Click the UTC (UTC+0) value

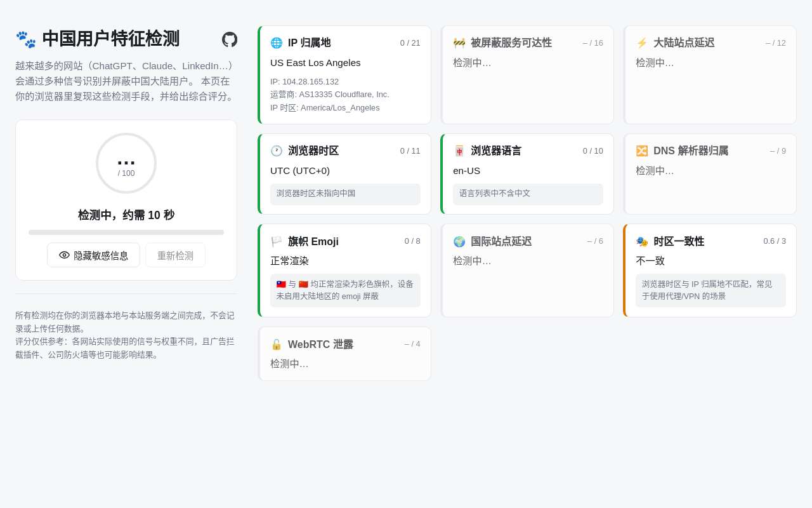pos(300,171)
